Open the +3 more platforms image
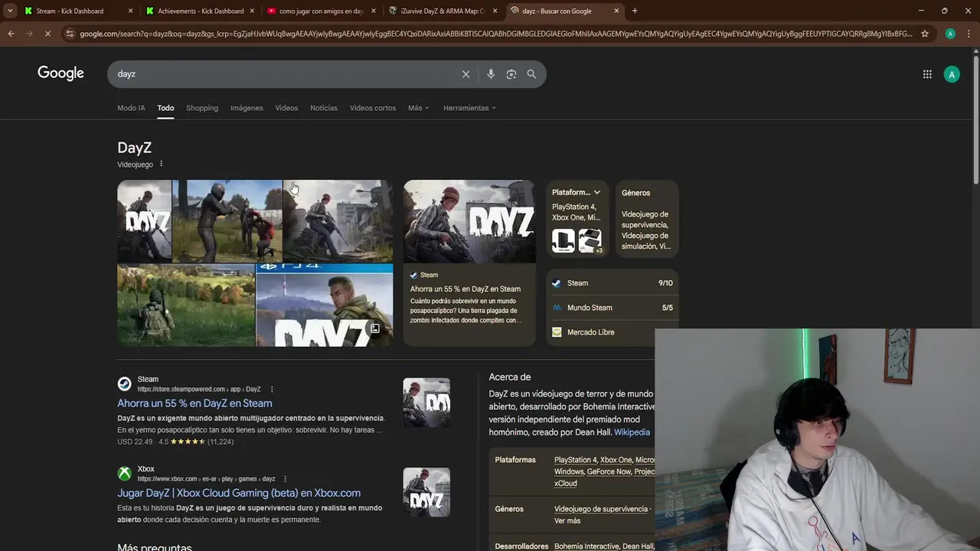This screenshot has width=980, height=551. [590, 240]
